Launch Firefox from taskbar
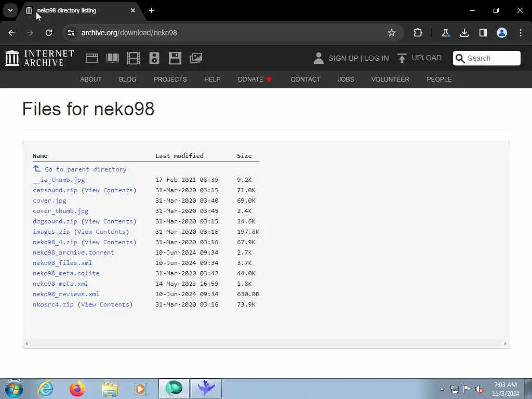The height and width of the screenshot is (399, 532). click(x=77, y=389)
